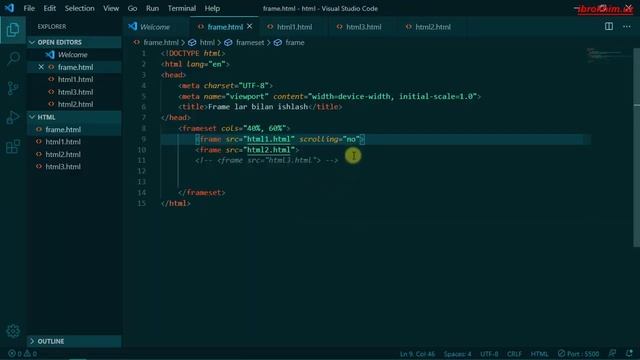Close frame.html in Open Editors list
Image resolution: width=640 pixels, height=360 pixels.
(x=41, y=67)
